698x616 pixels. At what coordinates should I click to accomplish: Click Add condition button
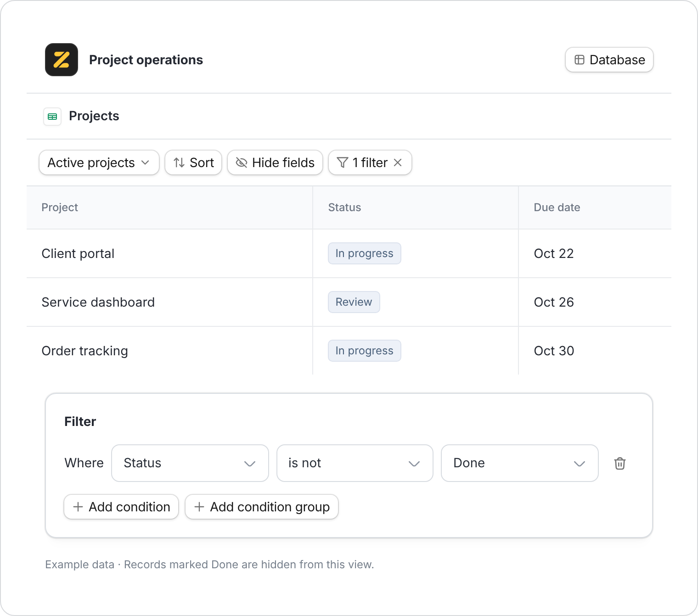click(121, 507)
